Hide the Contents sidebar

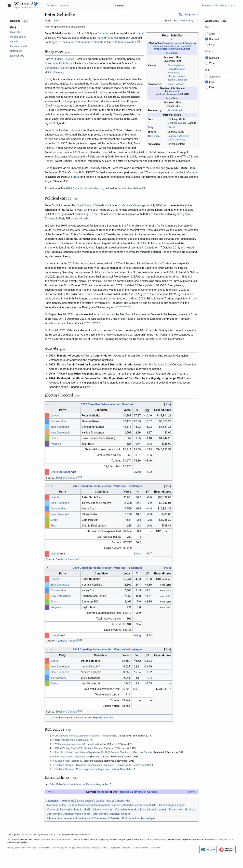pyautogui.click(x=26, y=21)
